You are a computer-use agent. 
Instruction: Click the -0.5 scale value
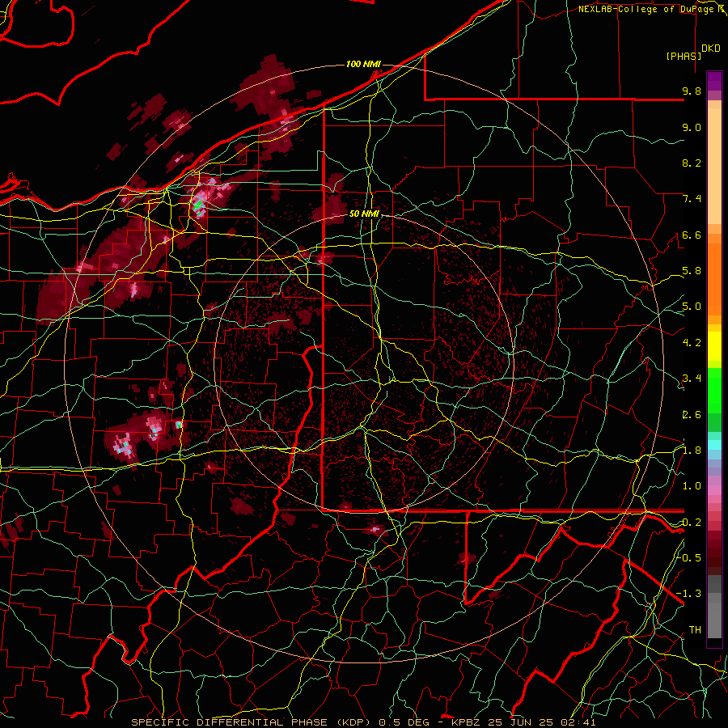689,557
